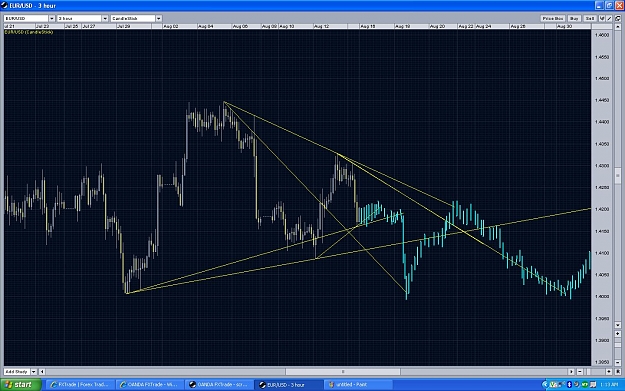Click the Aug 02 date label
Viewport: 625px width, 391px height.
coord(171,26)
